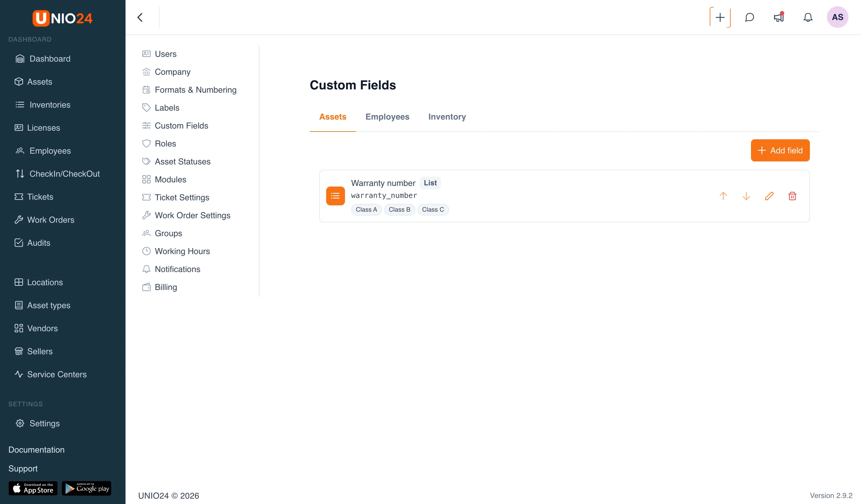
Task: Click the Google Play badge
Action: point(86,488)
